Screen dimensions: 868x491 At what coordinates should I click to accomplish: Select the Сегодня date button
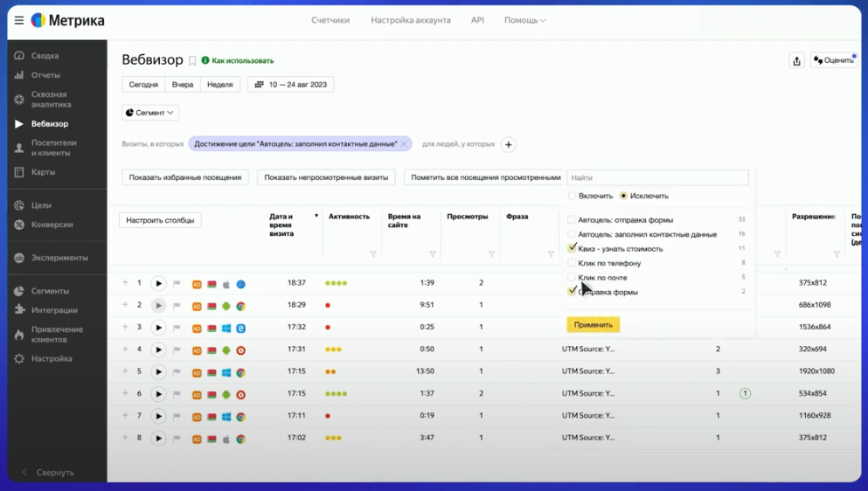143,85
